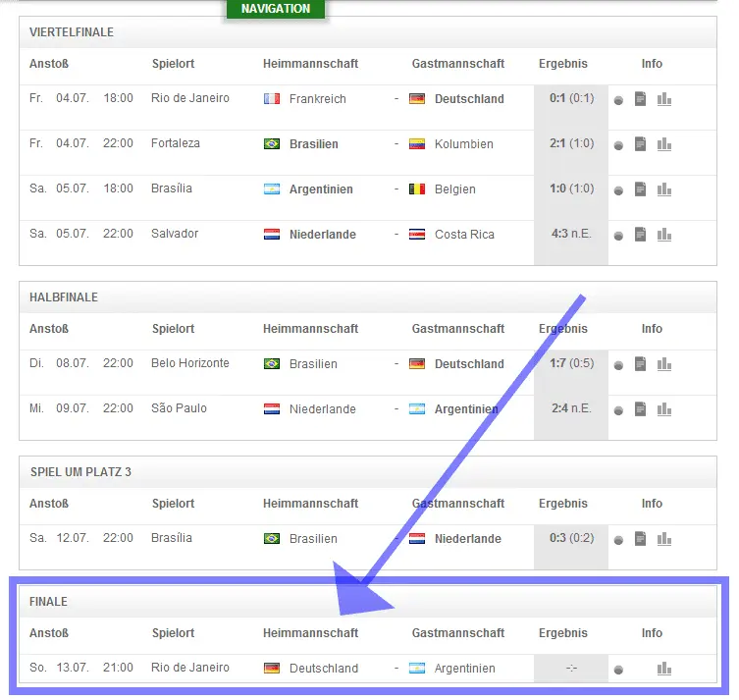Click statistics chart icon for the Finale match
The height and width of the screenshot is (700, 739).
pyautogui.click(x=664, y=669)
